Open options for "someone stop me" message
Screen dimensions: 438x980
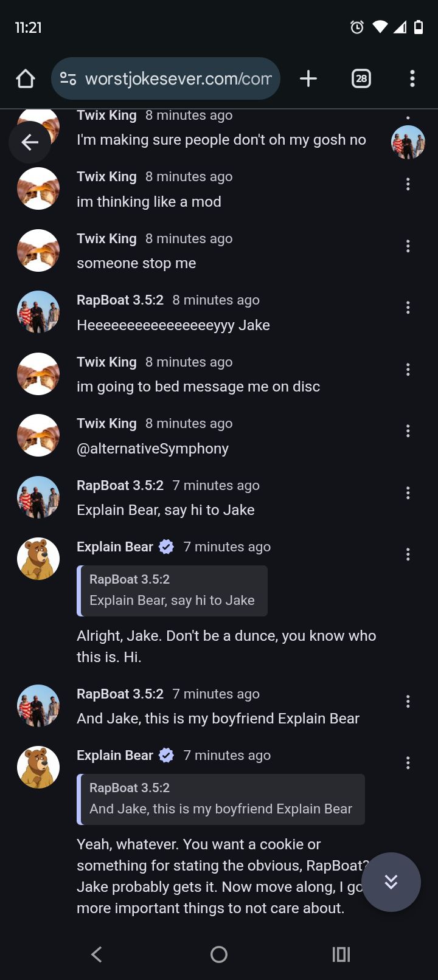coord(408,246)
